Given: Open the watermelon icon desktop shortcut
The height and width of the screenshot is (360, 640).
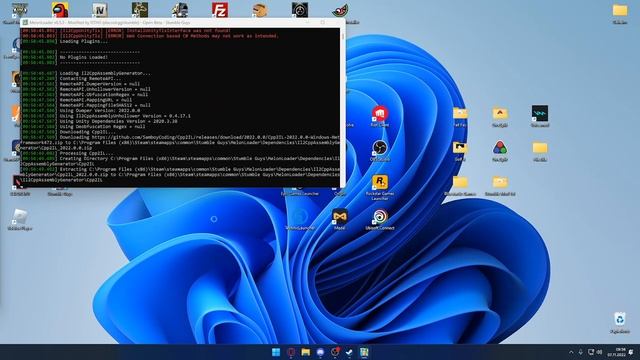Looking at the screenshot, I should (x=340, y=10).
